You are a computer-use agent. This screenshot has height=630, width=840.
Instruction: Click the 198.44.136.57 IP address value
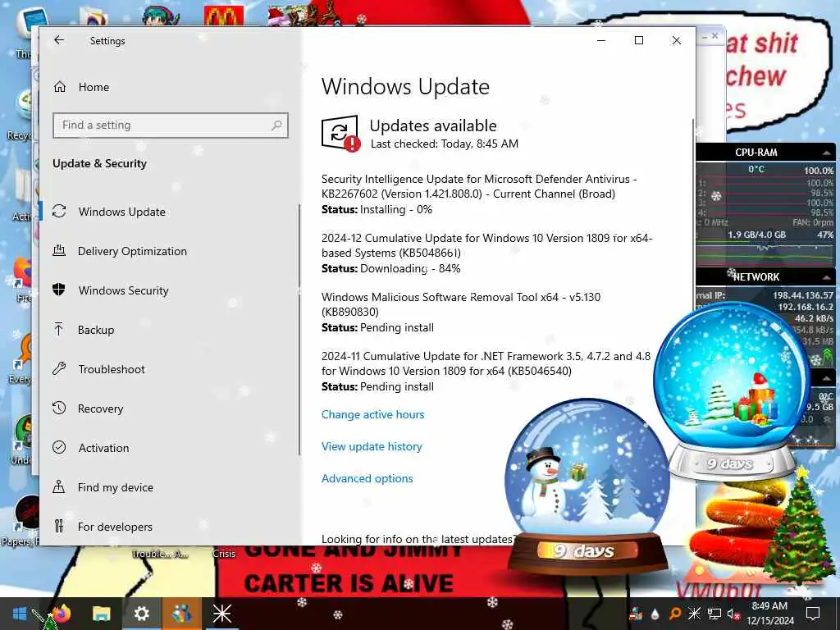click(x=803, y=295)
